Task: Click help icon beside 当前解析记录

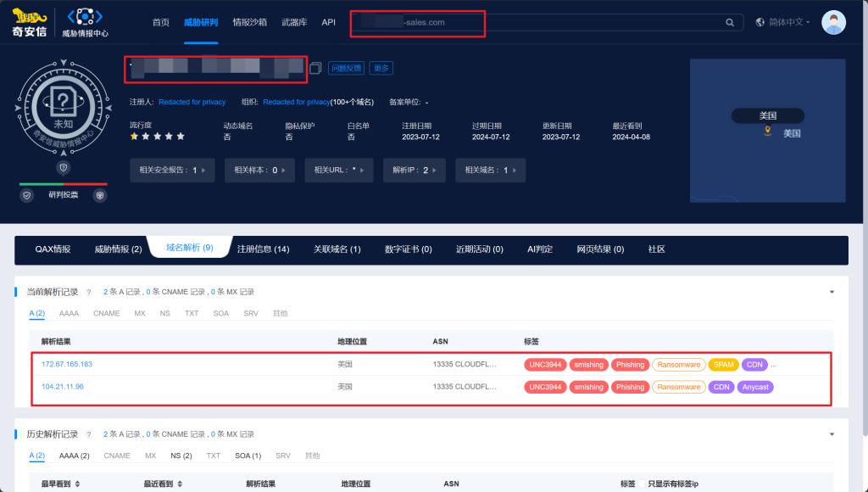Action: pyautogui.click(x=88, y=292)
